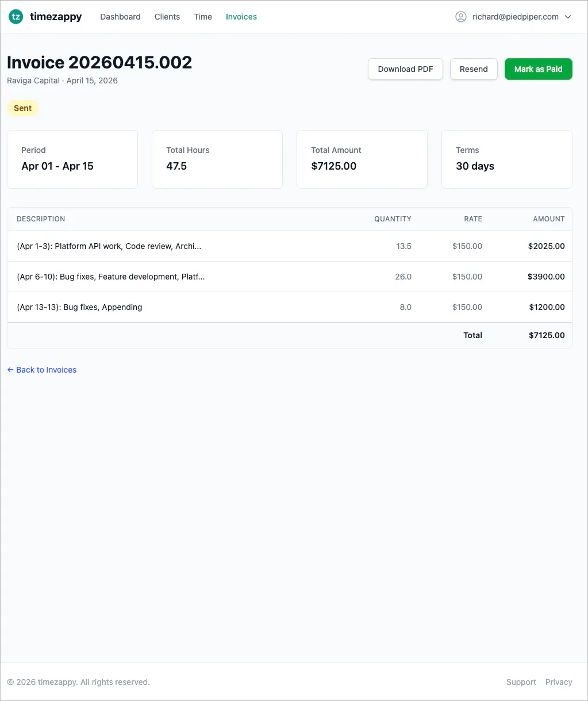
Task: Click the Raviga Capital date subtitle
Action: click(63, 81)
